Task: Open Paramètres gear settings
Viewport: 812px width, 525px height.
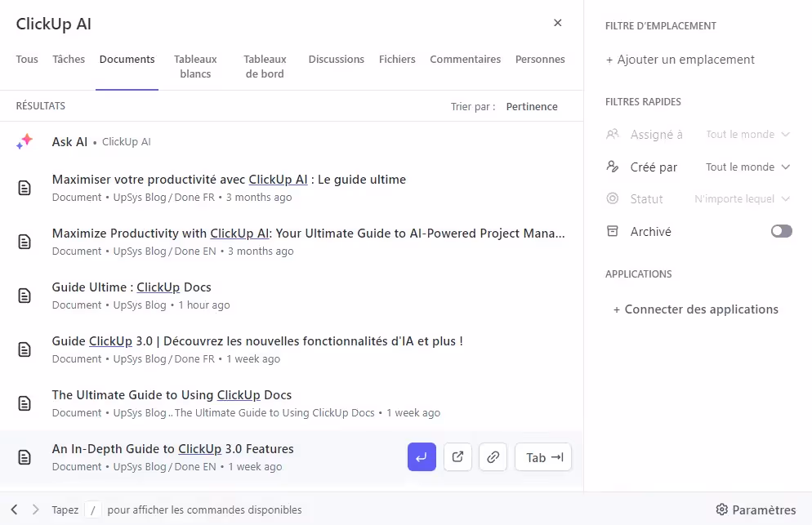Action: click(755, 509)
